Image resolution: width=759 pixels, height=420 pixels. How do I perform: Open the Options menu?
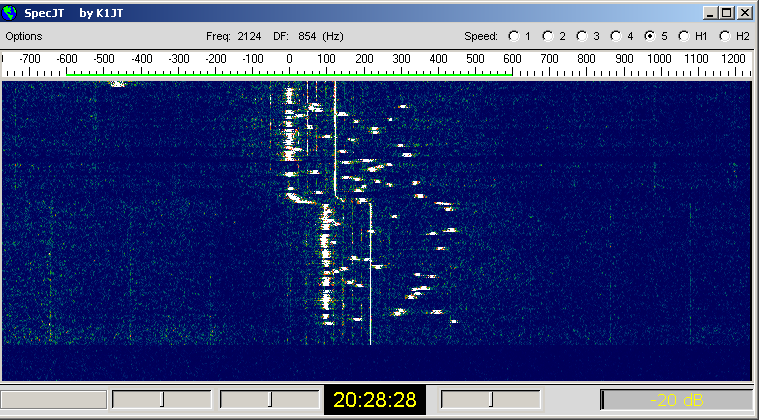(24, 36)
